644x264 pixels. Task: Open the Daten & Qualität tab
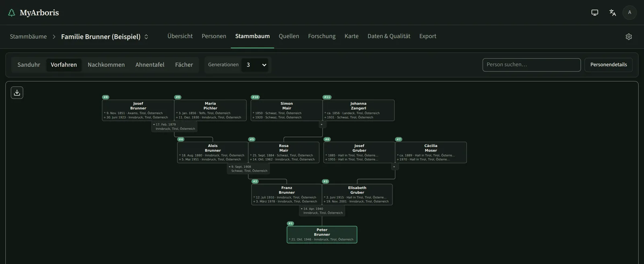pyautogui.click(x=389, y=36)
